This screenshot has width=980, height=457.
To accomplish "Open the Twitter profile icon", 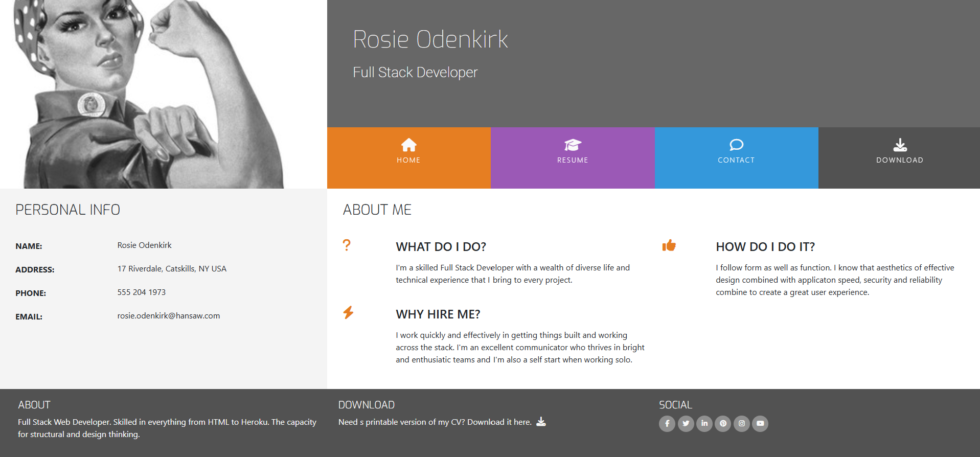I will [x=686, y=423].
